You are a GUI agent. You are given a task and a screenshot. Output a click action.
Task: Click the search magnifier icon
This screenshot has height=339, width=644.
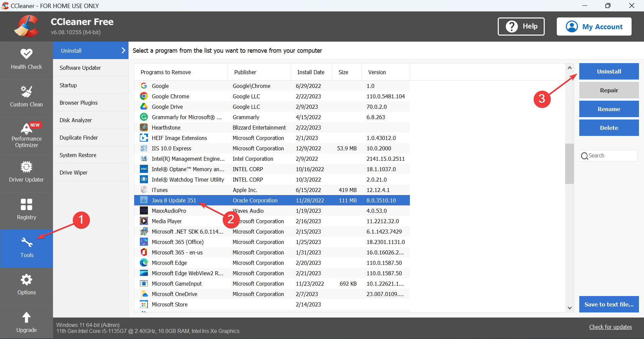(584, 156)
